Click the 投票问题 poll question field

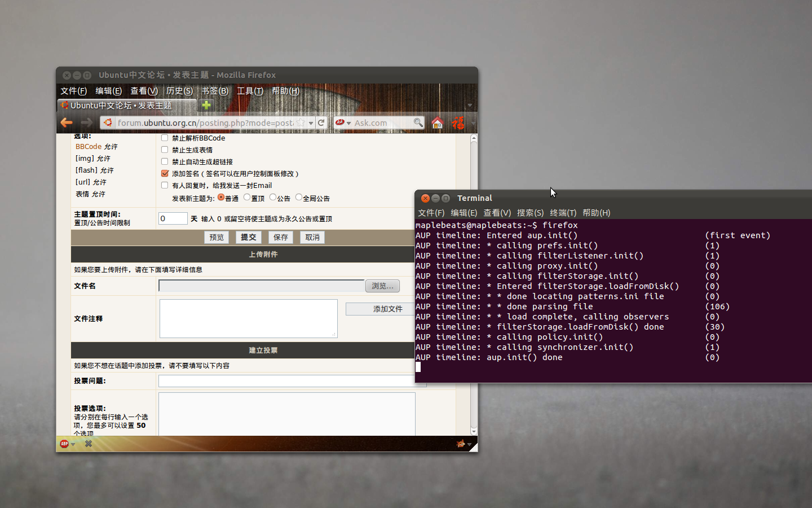pos(286,381)
